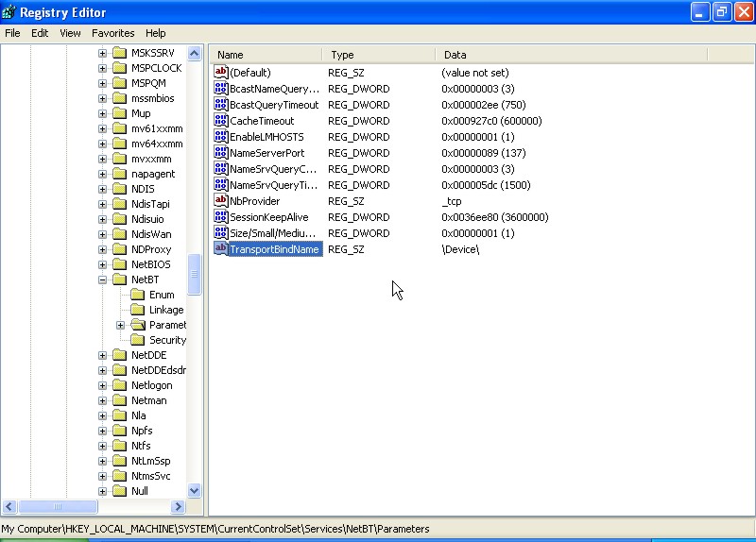Click the Linkage folder icon
The image size is (756, 542).
pyautogui.click(x=137, y=310)
